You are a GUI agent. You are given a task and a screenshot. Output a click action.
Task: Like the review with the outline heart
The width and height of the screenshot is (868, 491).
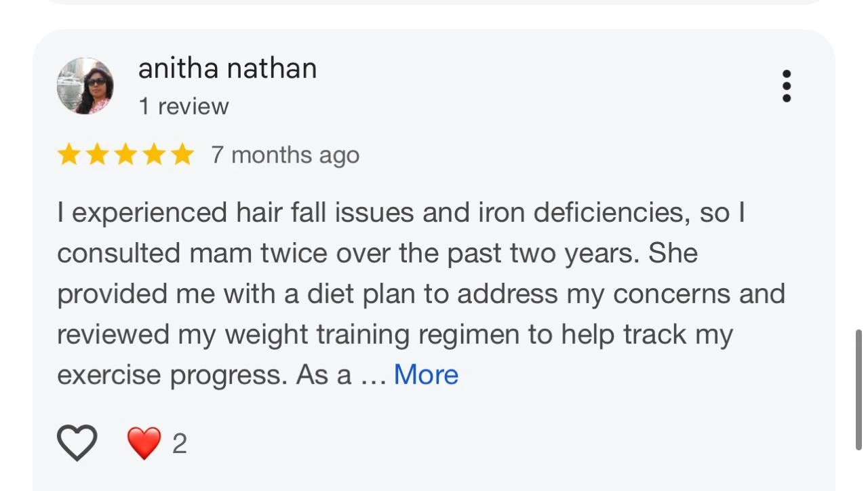pos(77,443)
